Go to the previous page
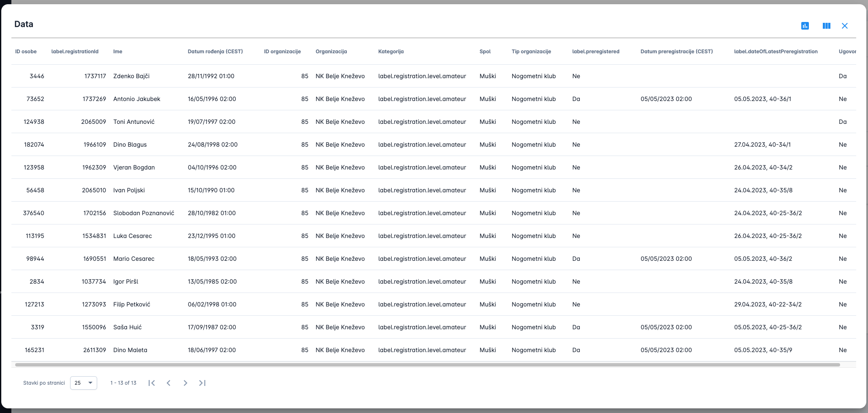 [169, 383]
